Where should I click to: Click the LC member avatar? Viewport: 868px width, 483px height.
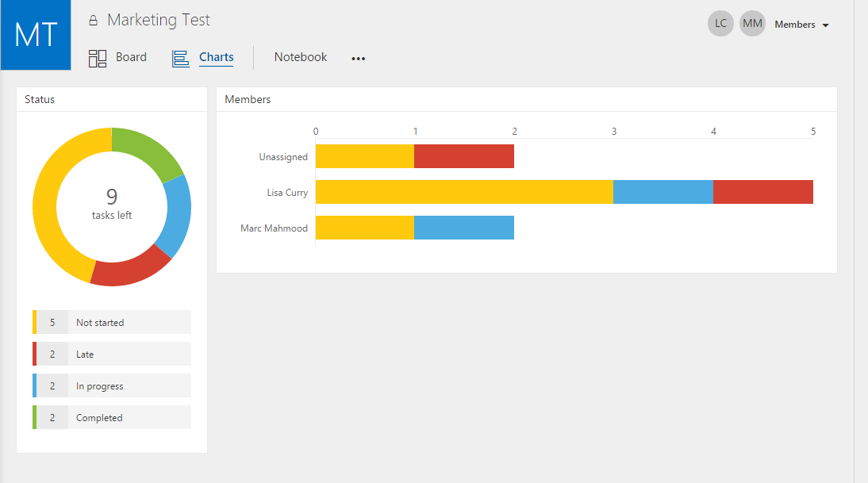pos(720,24)
